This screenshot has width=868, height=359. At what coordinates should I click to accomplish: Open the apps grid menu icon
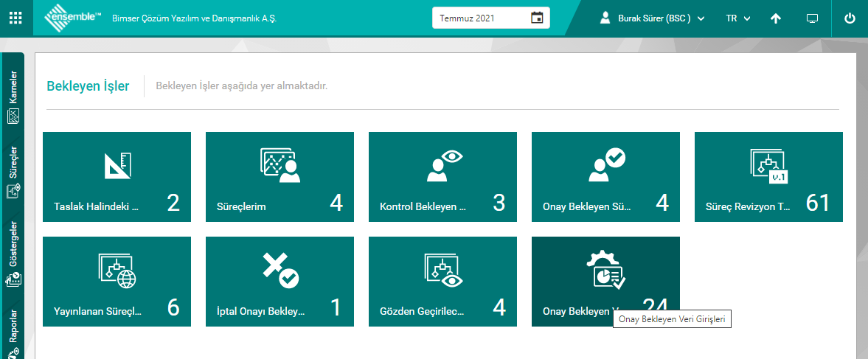click(x=15, y=18)
